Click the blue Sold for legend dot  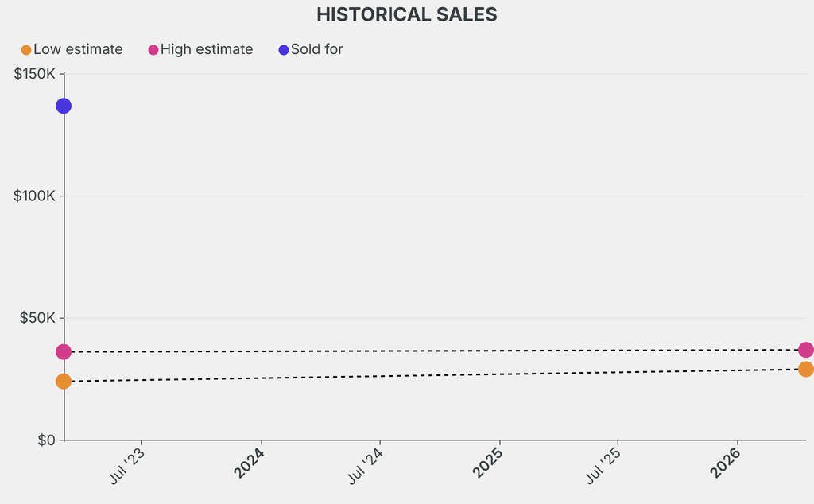coord(284,50)
